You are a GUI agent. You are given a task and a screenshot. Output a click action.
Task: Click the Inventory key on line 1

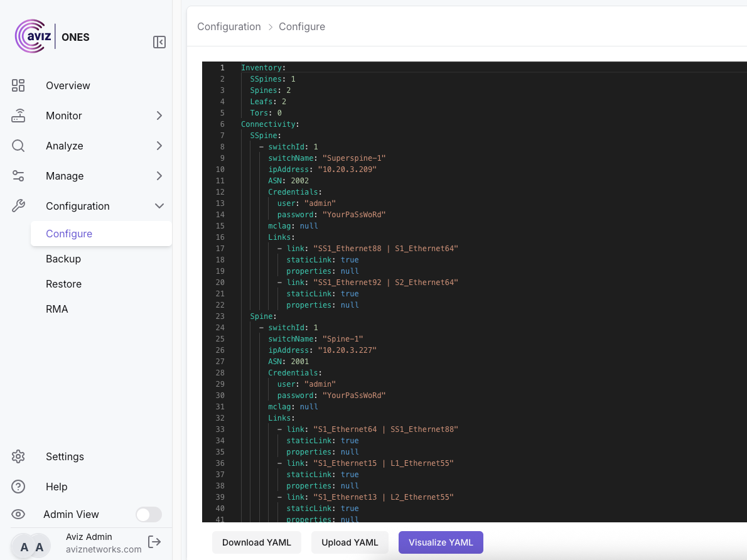[x=262, y=68]
